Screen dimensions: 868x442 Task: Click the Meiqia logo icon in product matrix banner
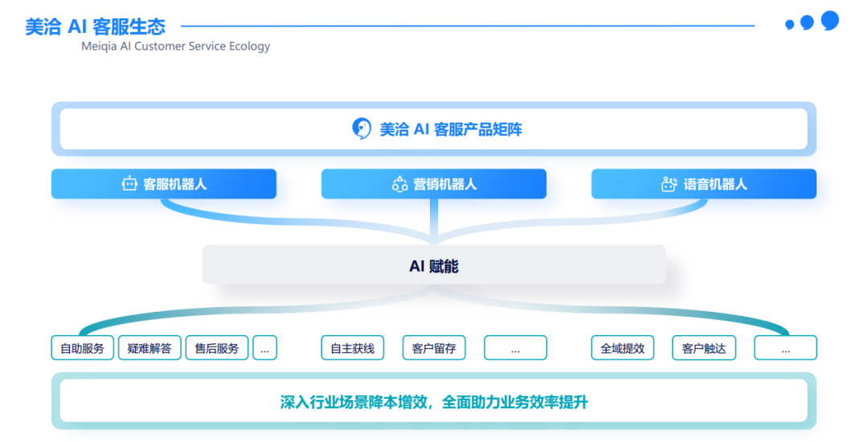point(362,129)
